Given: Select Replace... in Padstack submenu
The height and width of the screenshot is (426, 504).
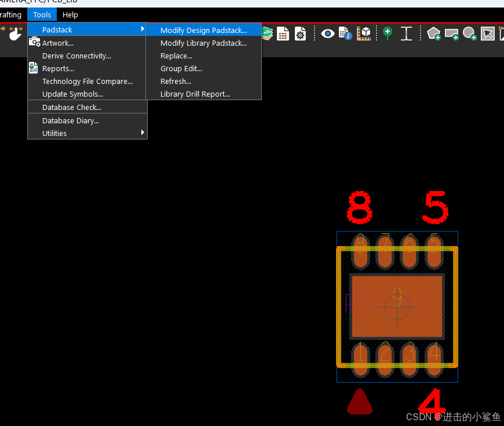Looking at the screenshot, I should [203, 56].
